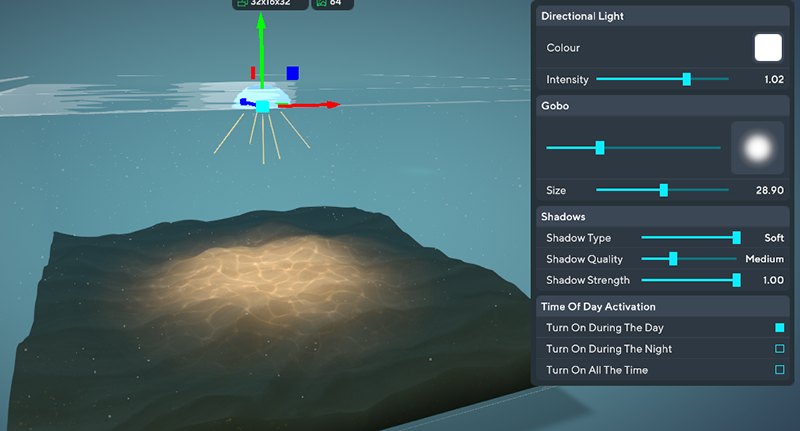The width and height of the screenshot is (800, 431).
Task: Click the 64 indicator at the top
Action: click(332, 4)
